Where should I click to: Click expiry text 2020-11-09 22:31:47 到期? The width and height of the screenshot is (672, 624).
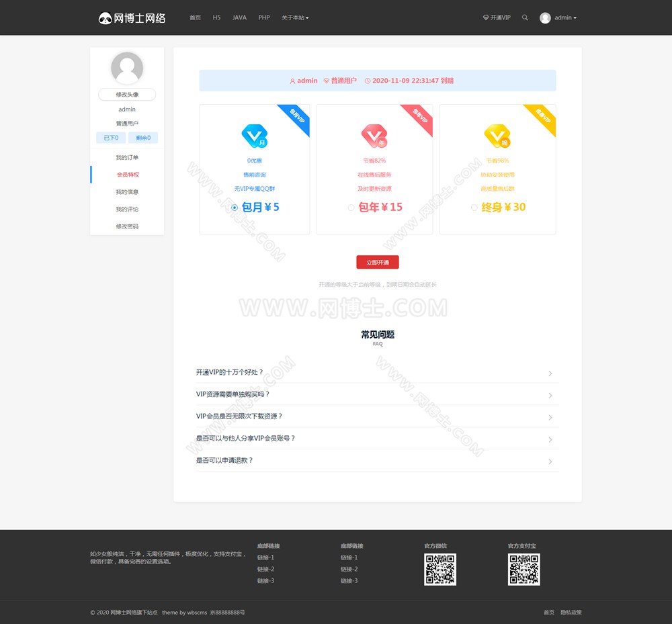pyautogui.click(x=413, y=81)
